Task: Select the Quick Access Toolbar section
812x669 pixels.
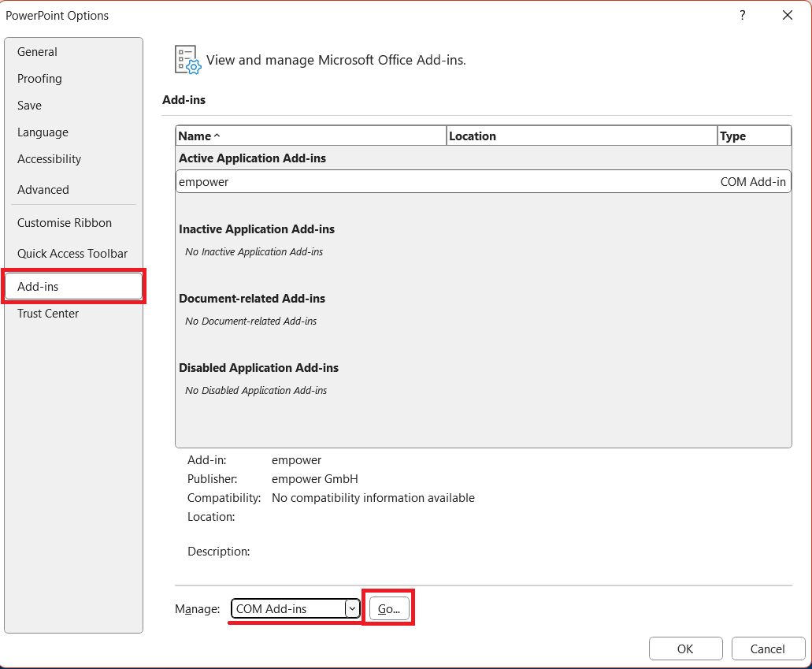Action: pyautogui.click(x=72, y=254)
